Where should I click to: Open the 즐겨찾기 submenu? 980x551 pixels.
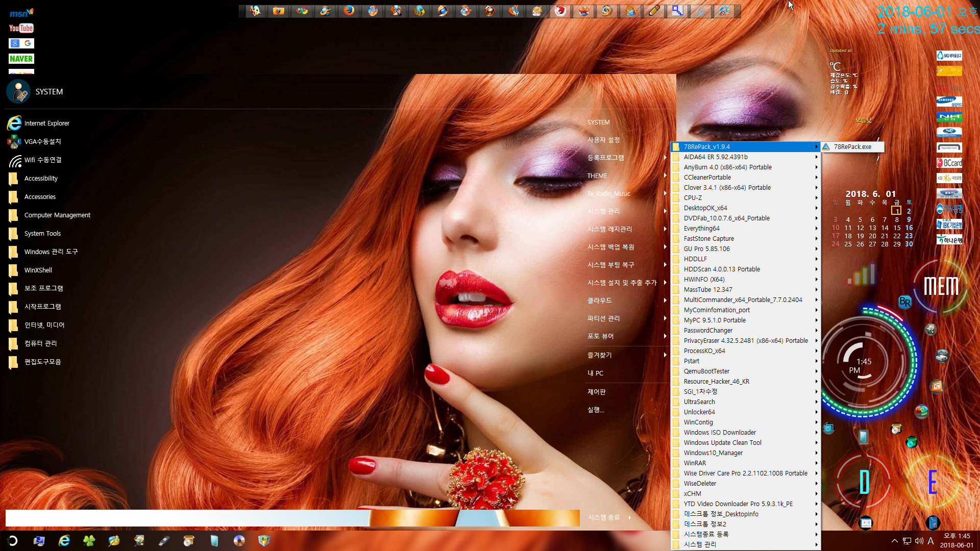[627, 355]
